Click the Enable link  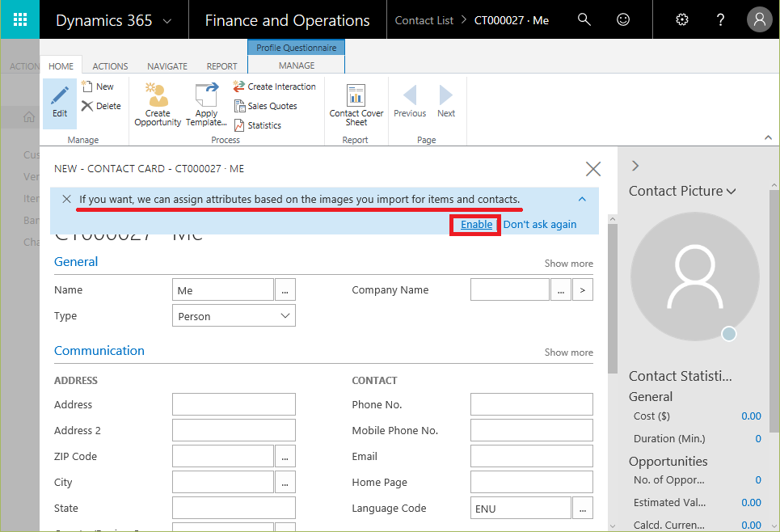pos(476,225)
